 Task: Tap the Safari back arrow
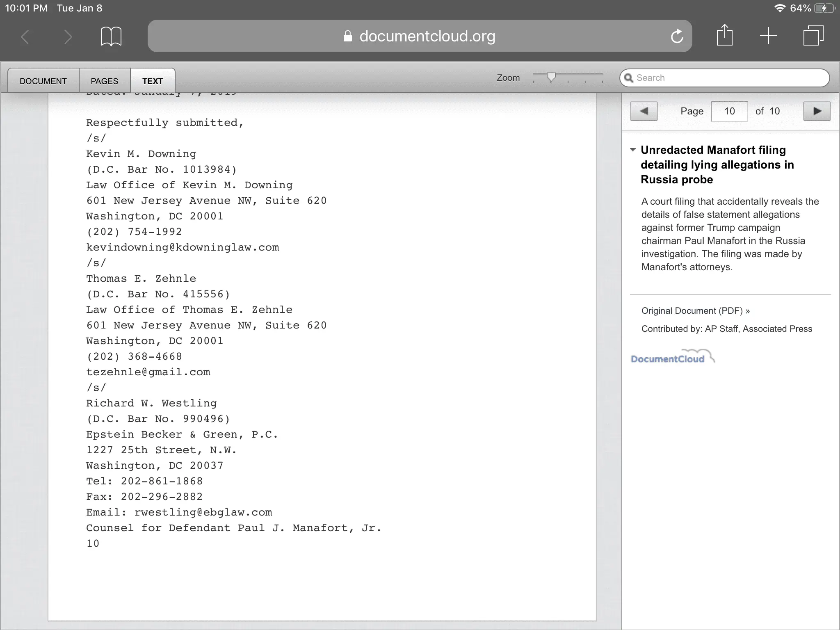pos(25,37)
